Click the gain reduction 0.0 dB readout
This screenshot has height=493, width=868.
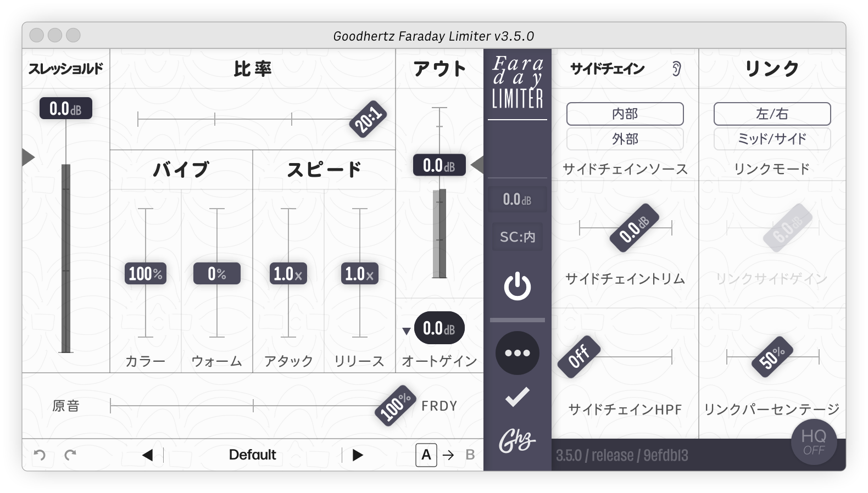point(518,199)
